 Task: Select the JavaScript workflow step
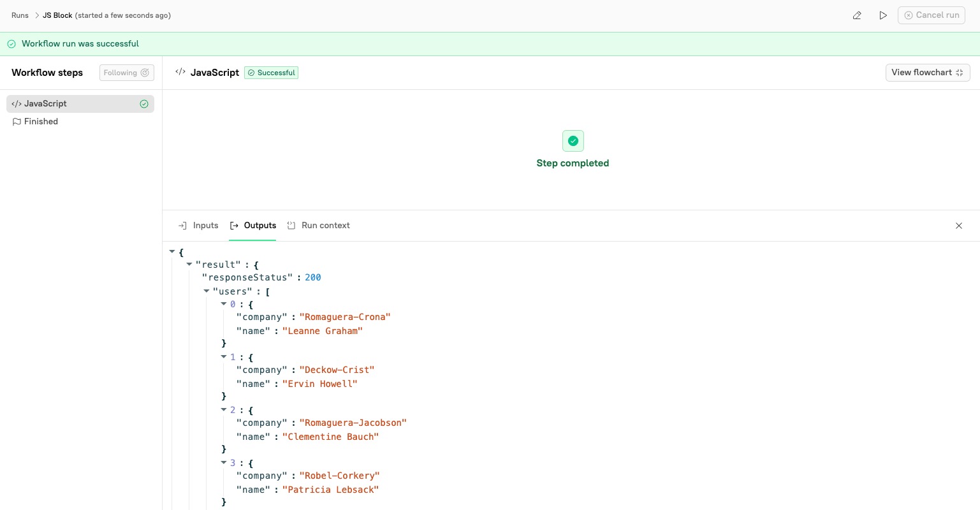tap(80, 104)
